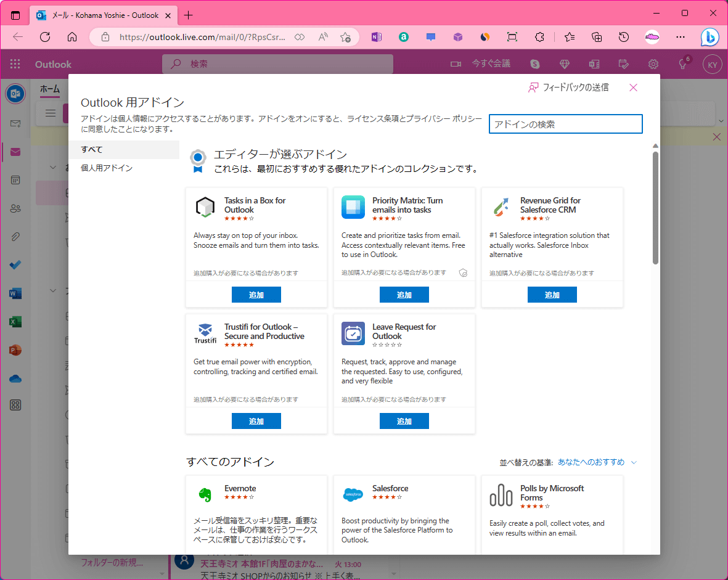This screenshot has height=580, width=728.
Task: Open Word app in sidebar
Action: click(x=15, y=293)
